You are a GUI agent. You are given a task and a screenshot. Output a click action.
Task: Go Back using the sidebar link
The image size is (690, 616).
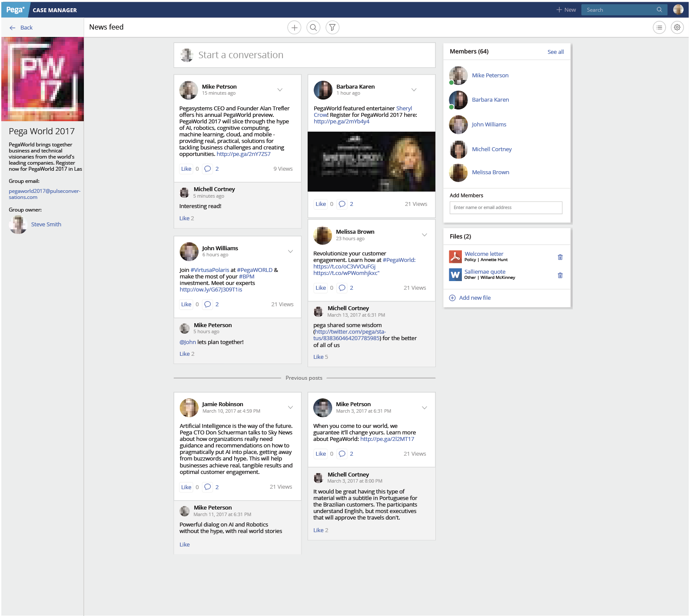click(x=21, y=28)
